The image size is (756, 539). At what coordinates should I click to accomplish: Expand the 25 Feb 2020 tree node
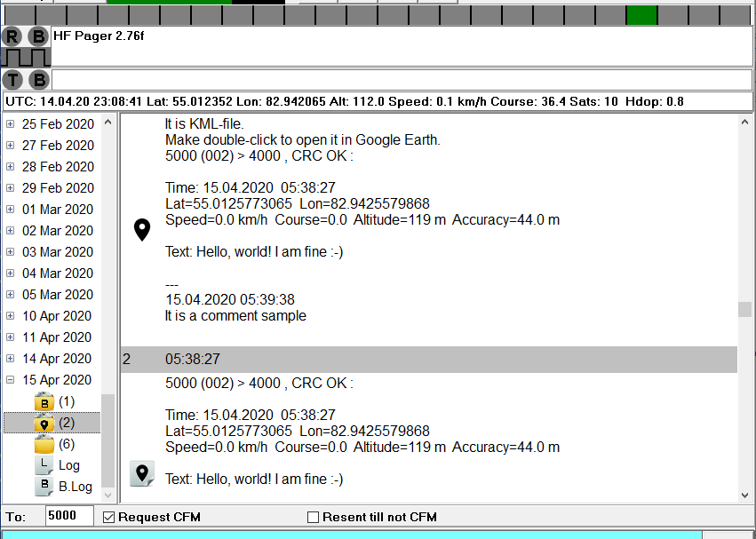10,124
